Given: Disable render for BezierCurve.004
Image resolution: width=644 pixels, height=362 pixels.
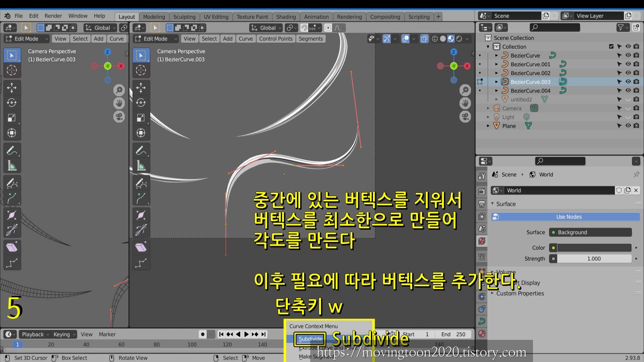Looking at the screenshot, I should (636, 90).
